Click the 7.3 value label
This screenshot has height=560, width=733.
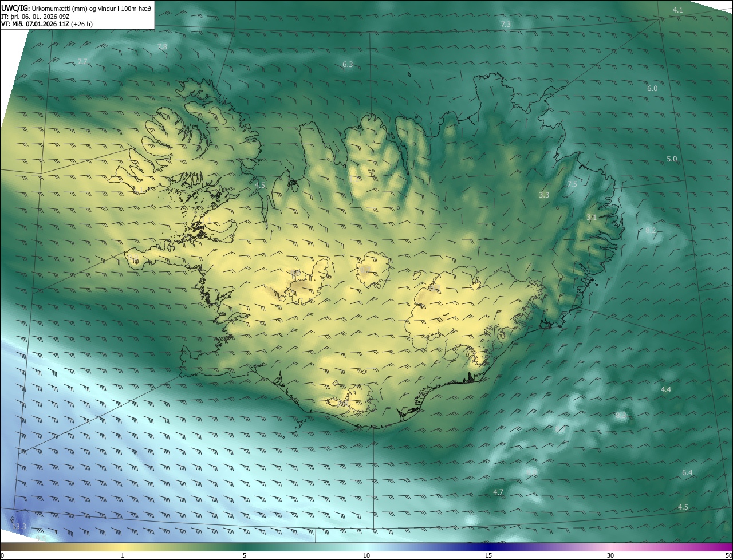coord(506,24)
